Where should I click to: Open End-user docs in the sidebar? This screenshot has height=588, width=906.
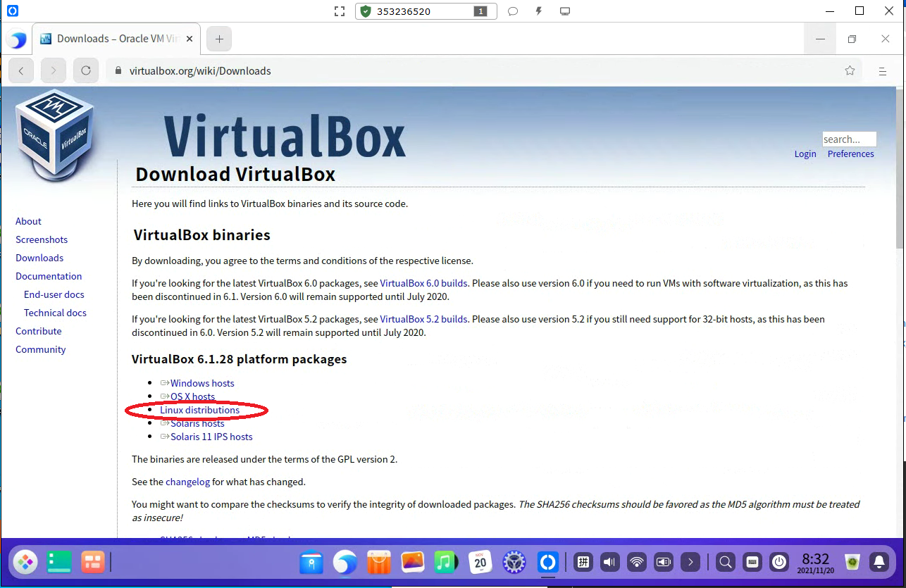point(54,294)
